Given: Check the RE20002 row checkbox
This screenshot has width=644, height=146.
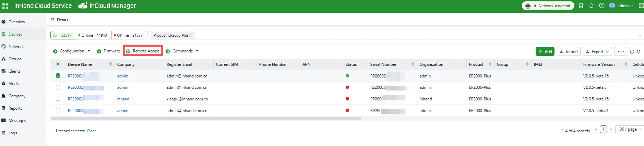Looking at the screenshot, I should coord(58,87).
